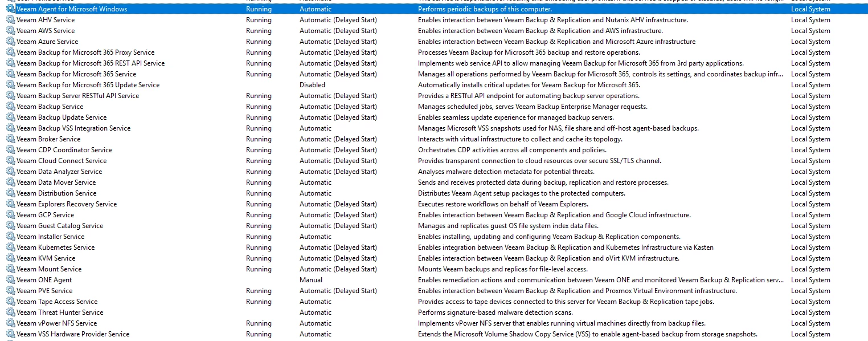Select Veeam Agent for Microsoft Windows service name

72,9
